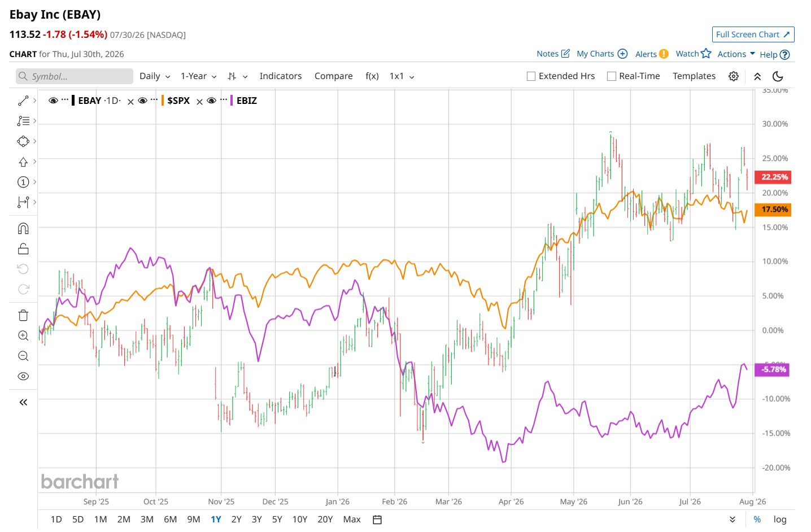
Task: Toggle the % percent scale button
Action: coord(757,520)
